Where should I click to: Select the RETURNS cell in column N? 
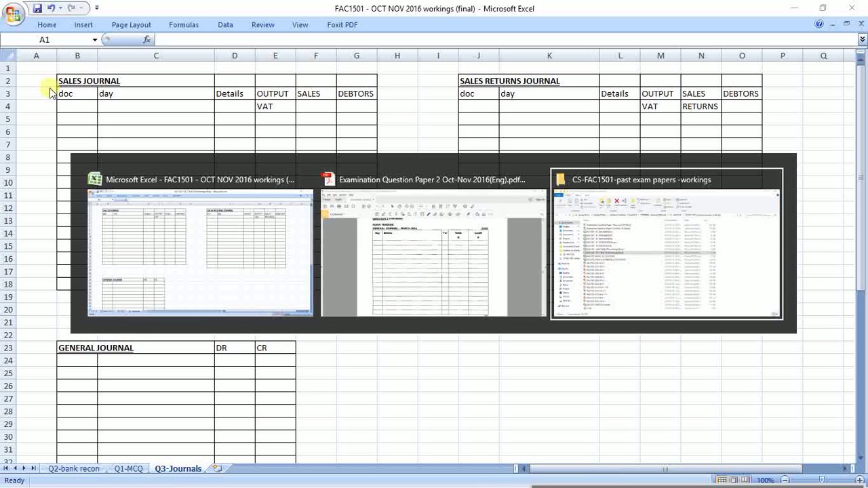pyautogui.click(x=701, y=106)
